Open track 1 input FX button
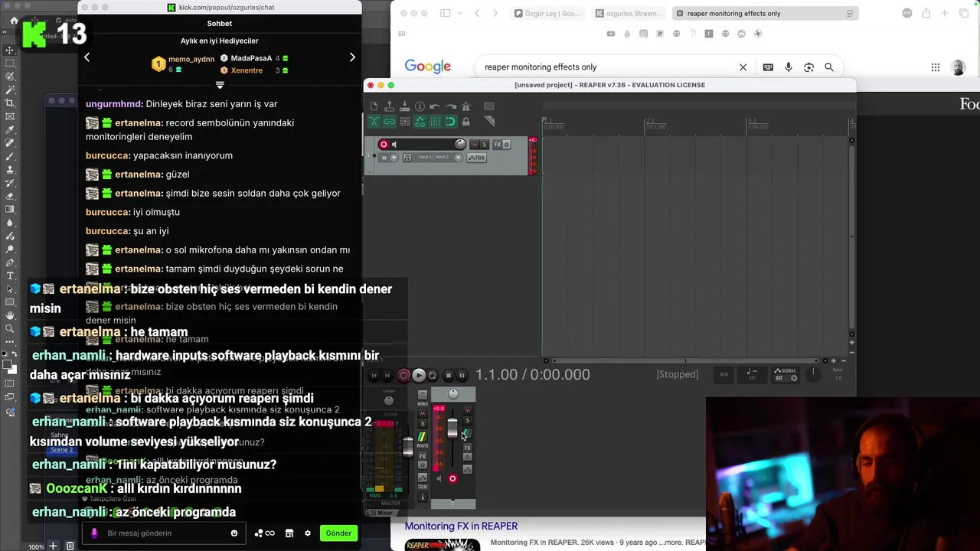Viewport: 980px width, 551px height. pos(407,158)
